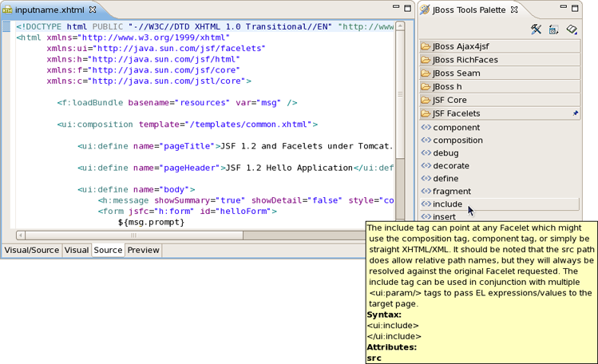This screenshot has width=598, height=364.
Task: Activate the JBoss Tools Palette tab
Action: tap(469, 10)
